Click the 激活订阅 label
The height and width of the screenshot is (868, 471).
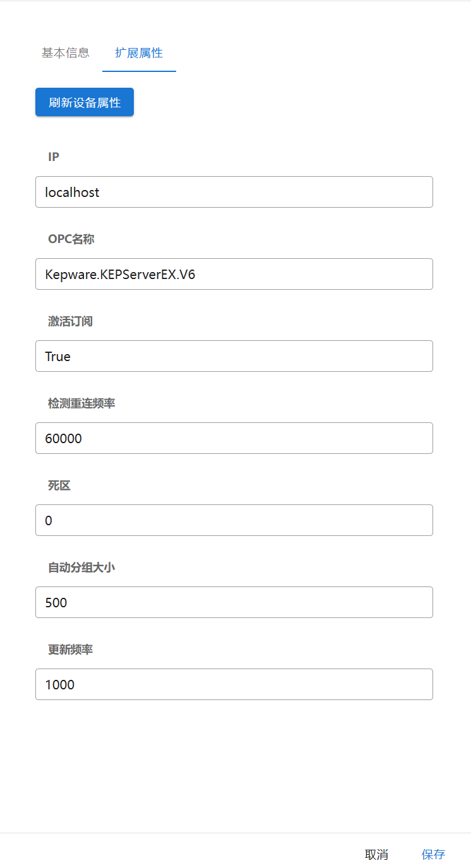[70, 321]
